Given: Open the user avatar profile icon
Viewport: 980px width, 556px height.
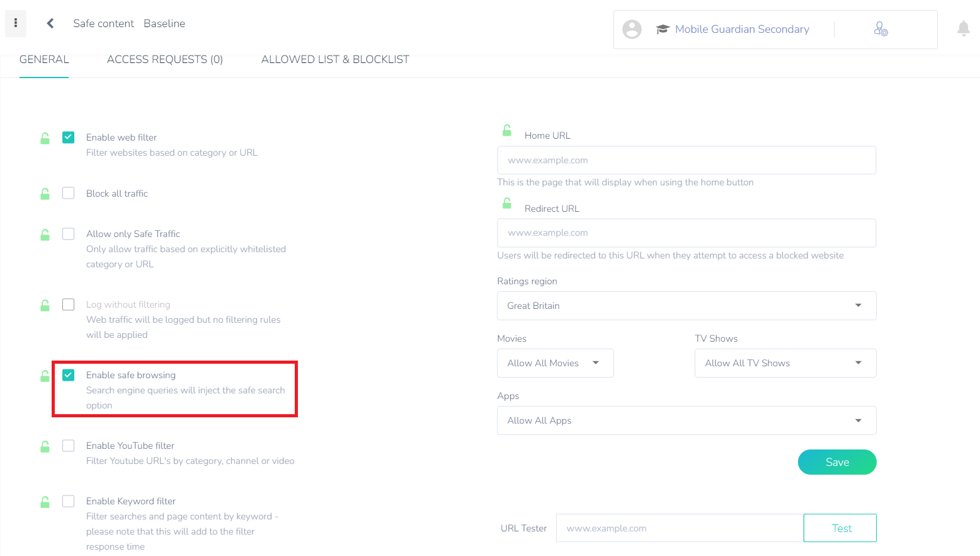Looking at the screenshot, I should 632,29.
